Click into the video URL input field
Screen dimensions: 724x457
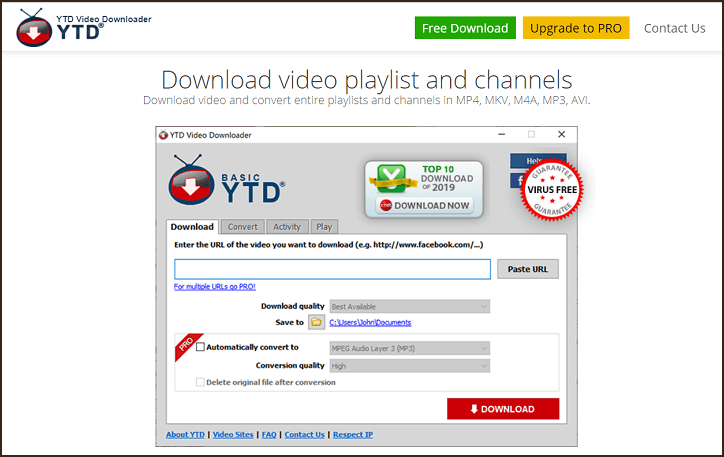332,269
